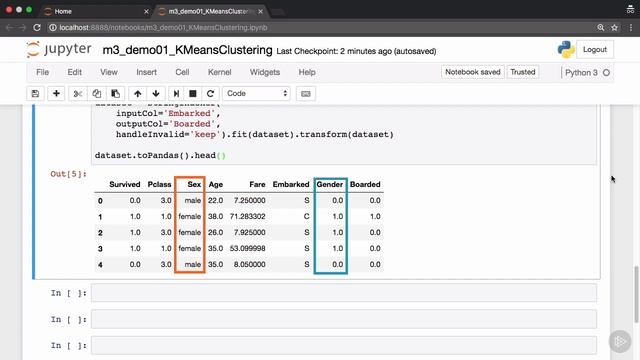Open the command palette keyboard icon
This screenshot has width=640, height=360.
(x=306, y=93)
